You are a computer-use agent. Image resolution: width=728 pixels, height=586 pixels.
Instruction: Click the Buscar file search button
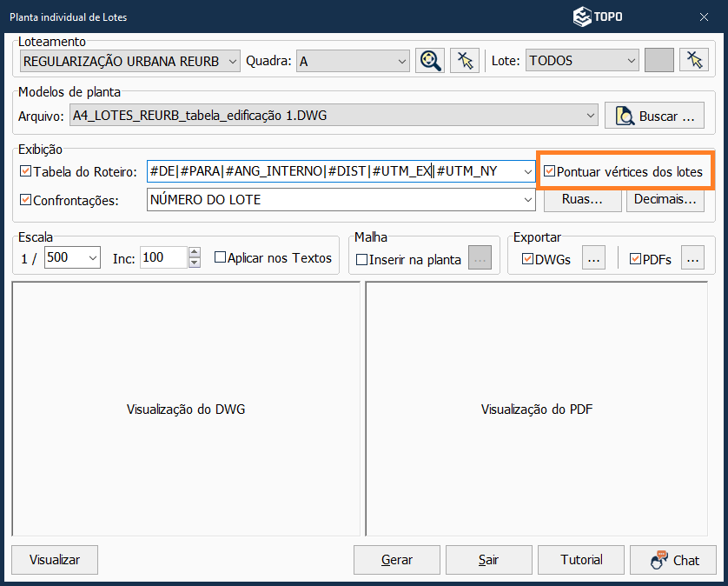[x=655, y=116]
